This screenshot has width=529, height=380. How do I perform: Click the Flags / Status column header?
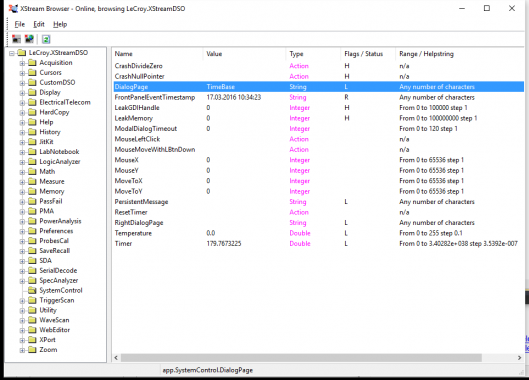tap(368, 54)
